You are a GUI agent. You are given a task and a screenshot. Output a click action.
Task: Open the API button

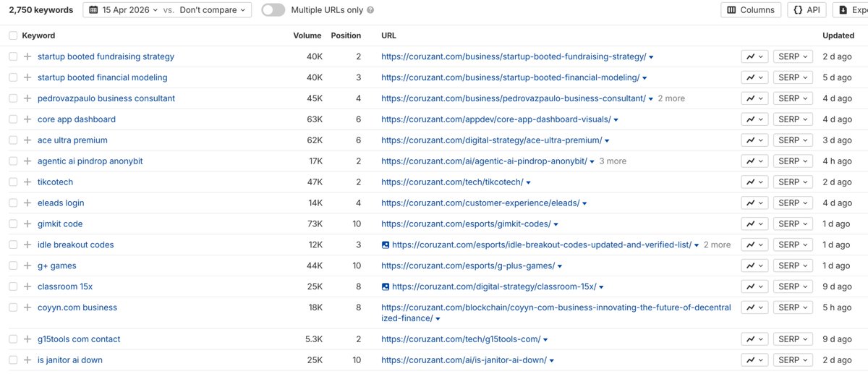807,10
